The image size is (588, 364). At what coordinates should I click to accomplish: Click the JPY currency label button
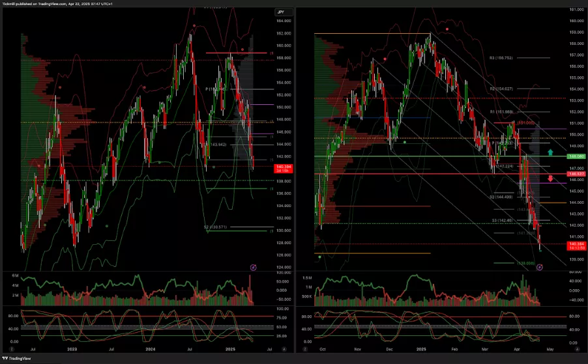pos(280,12)
